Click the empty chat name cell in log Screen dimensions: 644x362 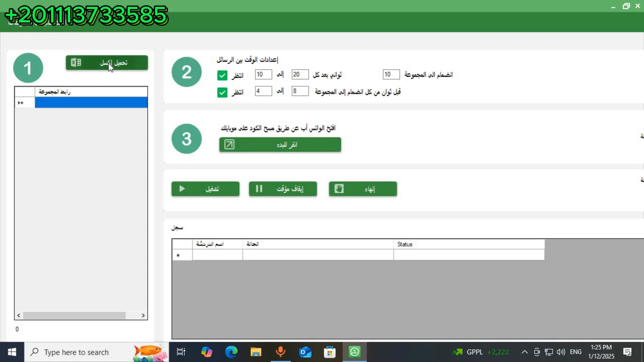point(217,255)
